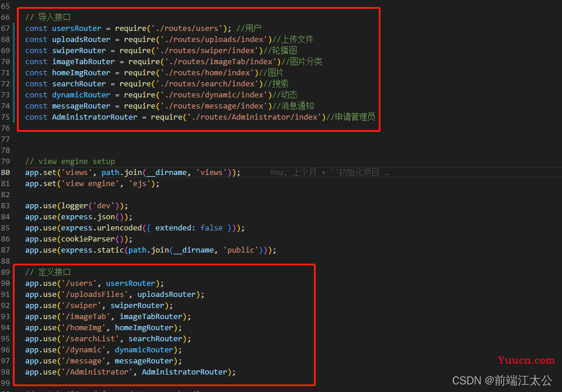Click the './routes/home/index' path string
562x392 pixels.
(207, 73)
